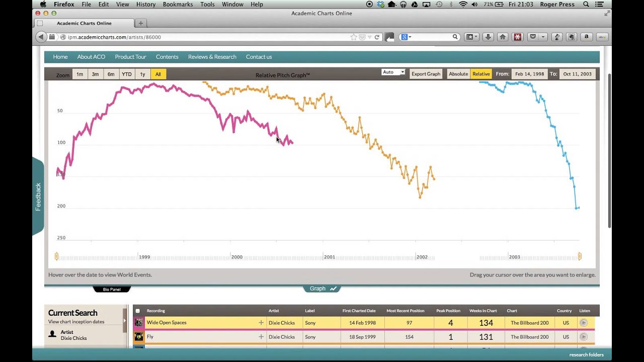
Task: Reload the page with the refresh icon
Action: [x=377, y=37]
